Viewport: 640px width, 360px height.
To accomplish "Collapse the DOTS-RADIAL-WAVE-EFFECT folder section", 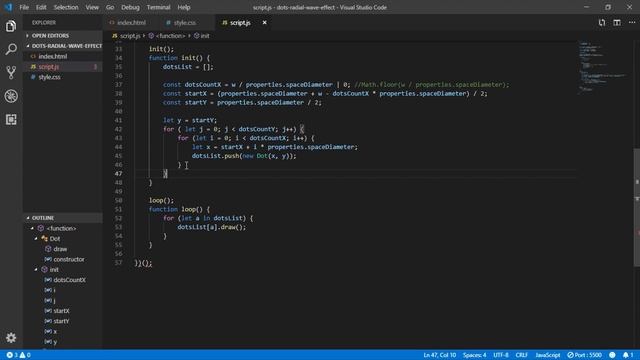I will [62, 46].
